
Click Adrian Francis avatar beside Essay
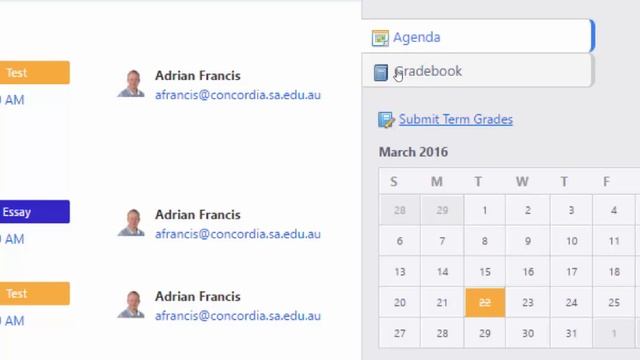click(131, 223)
